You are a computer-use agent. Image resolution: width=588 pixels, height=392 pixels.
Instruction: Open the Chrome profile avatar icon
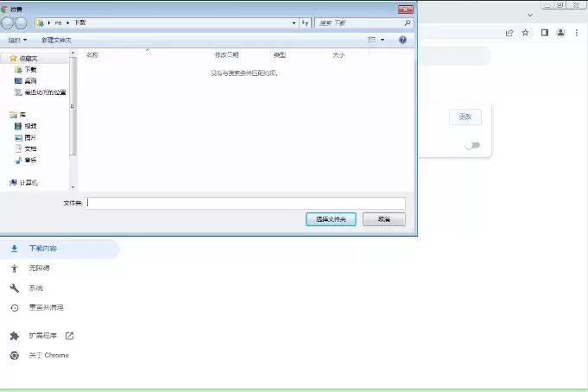[560, 33]
